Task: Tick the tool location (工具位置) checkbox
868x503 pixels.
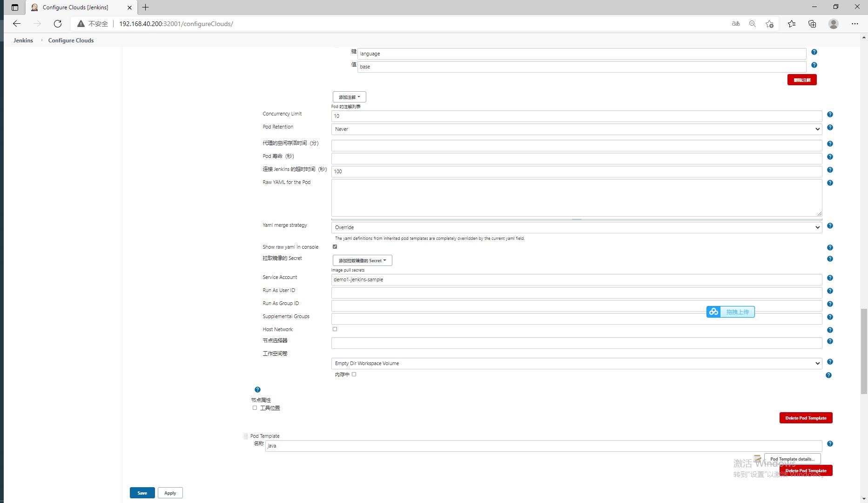Action: click(255, 408)
